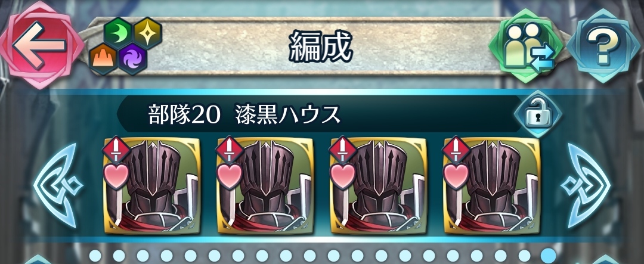Select the purple swirl blessing hexagon

pos(132,60)
